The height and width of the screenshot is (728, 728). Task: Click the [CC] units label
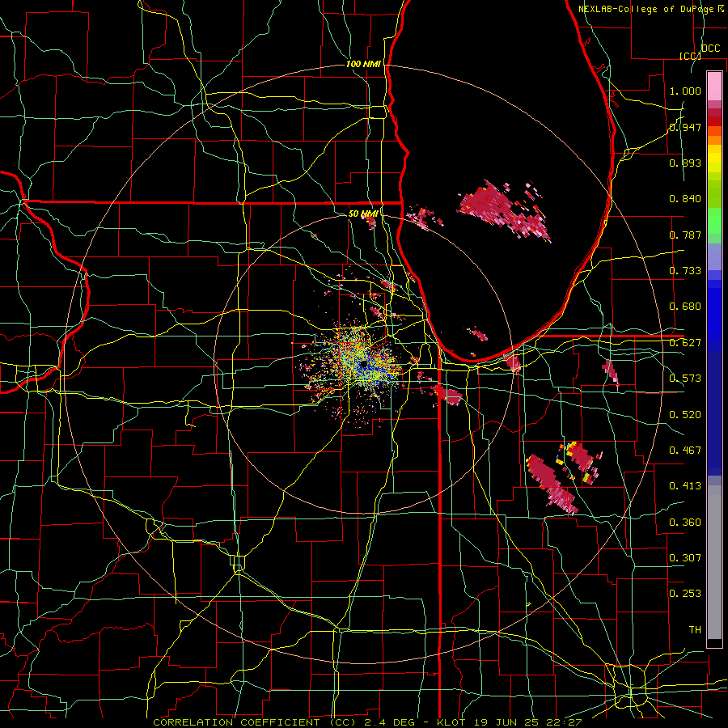[x=690, y=56]
